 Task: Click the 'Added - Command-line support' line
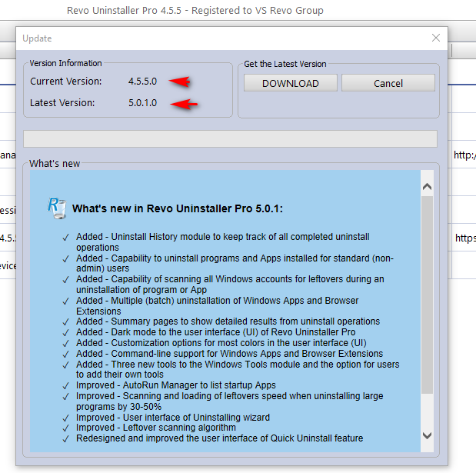(229, 354)
